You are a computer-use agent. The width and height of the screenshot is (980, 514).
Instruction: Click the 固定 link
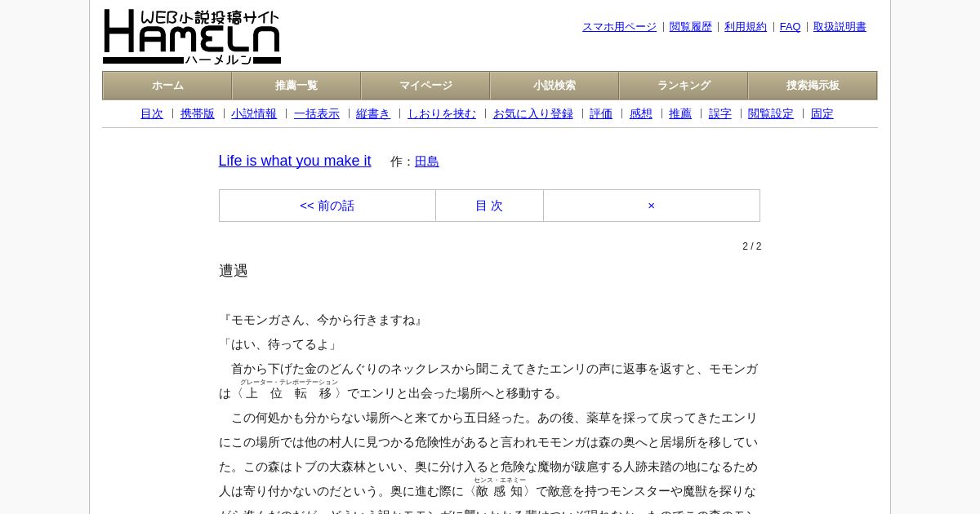pyautogui.click(x=822, y=113)
